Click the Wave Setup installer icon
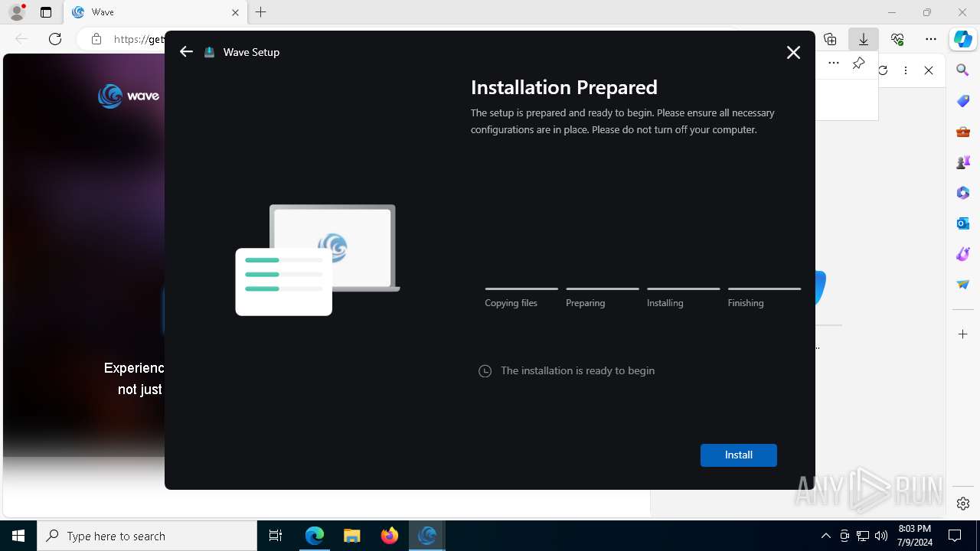 [210, 52]
